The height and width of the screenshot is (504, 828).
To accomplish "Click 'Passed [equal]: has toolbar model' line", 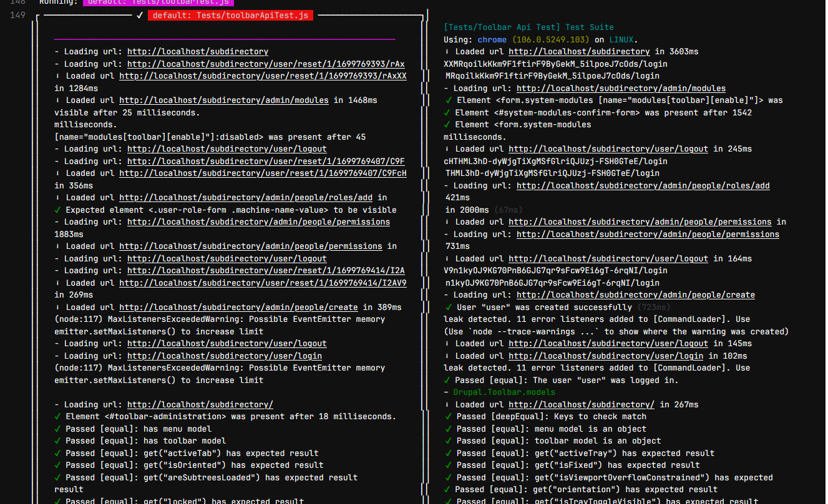I will click(x=140, y=441).
